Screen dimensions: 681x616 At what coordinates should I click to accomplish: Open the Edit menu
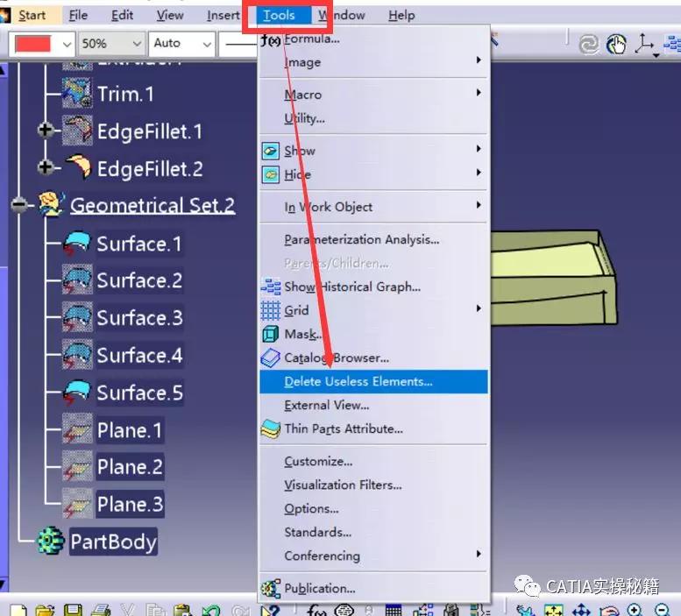pos(122,15)
